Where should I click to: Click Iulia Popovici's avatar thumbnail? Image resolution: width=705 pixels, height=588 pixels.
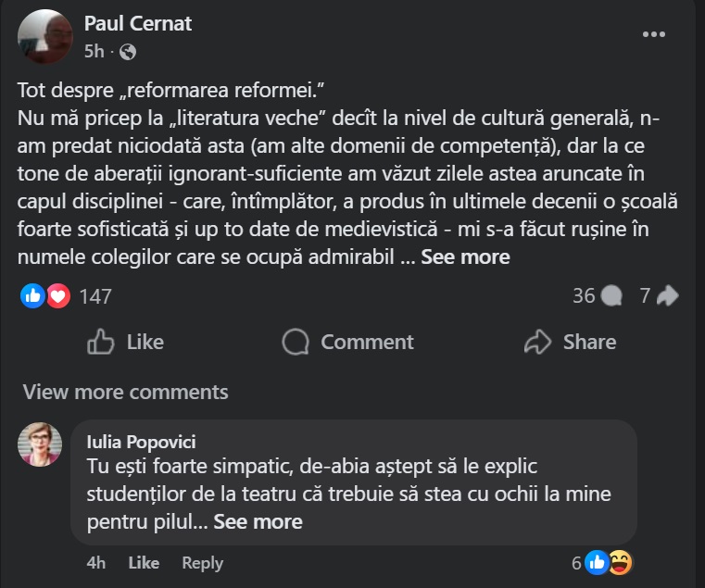point(40,444)
